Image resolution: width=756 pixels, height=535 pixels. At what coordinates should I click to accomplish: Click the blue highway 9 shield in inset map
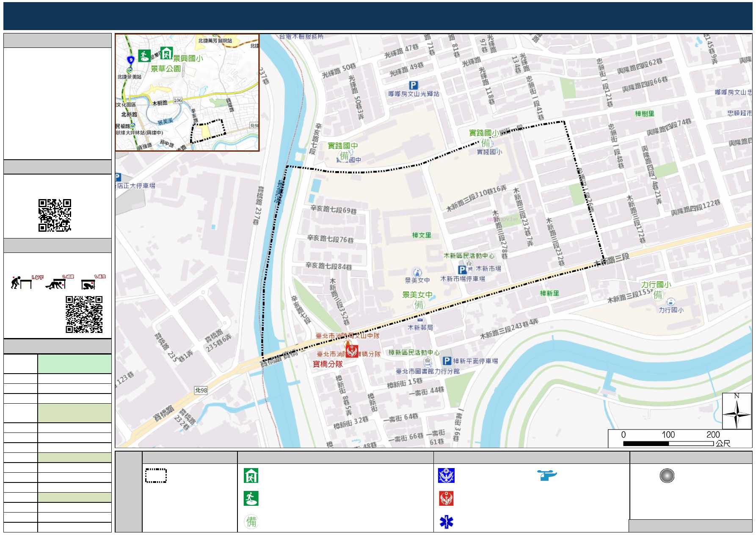[131, 60]
